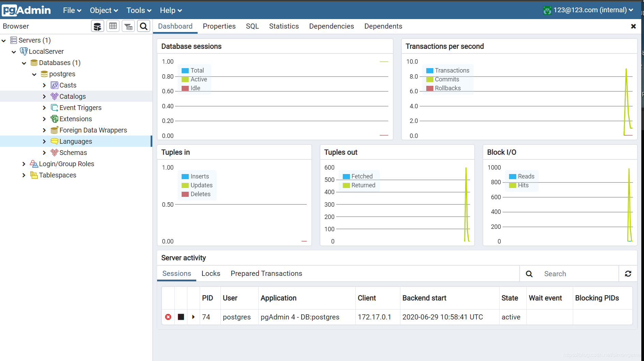Click the Server activity search field
Image resolution: width=644 pixels, height=361 pixels.
pos(579,274)
